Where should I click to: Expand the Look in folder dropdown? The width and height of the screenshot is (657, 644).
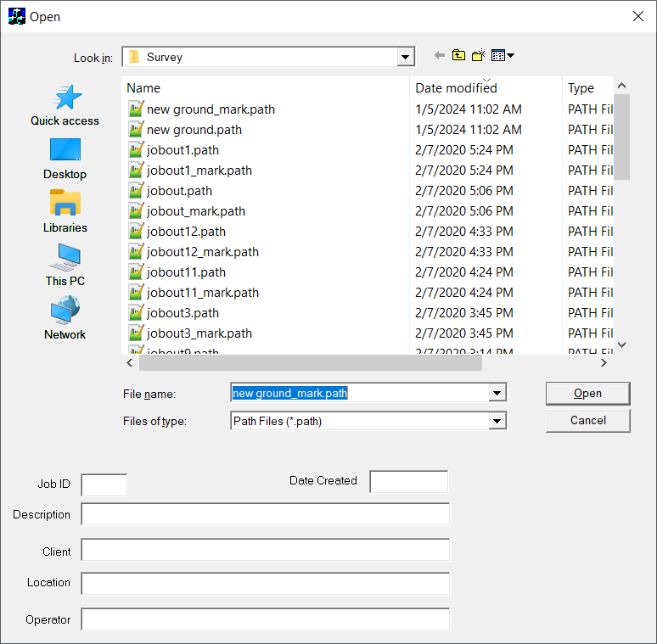406,58
